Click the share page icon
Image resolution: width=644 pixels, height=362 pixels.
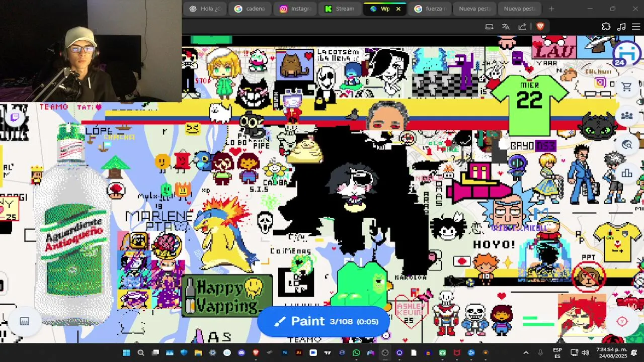[x=522, y=27]
